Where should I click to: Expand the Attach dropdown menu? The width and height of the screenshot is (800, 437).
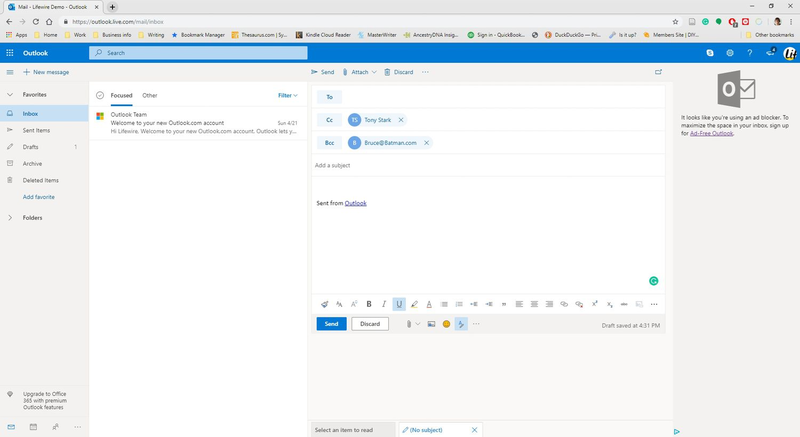coord(374,72)
